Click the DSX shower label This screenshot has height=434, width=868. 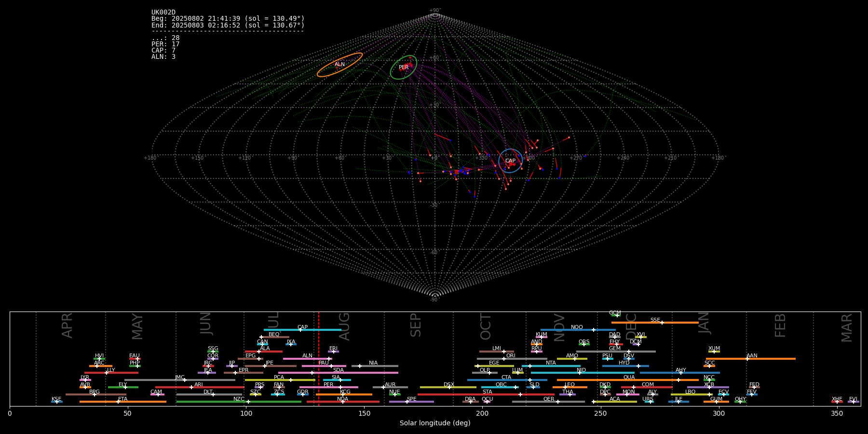449,385
